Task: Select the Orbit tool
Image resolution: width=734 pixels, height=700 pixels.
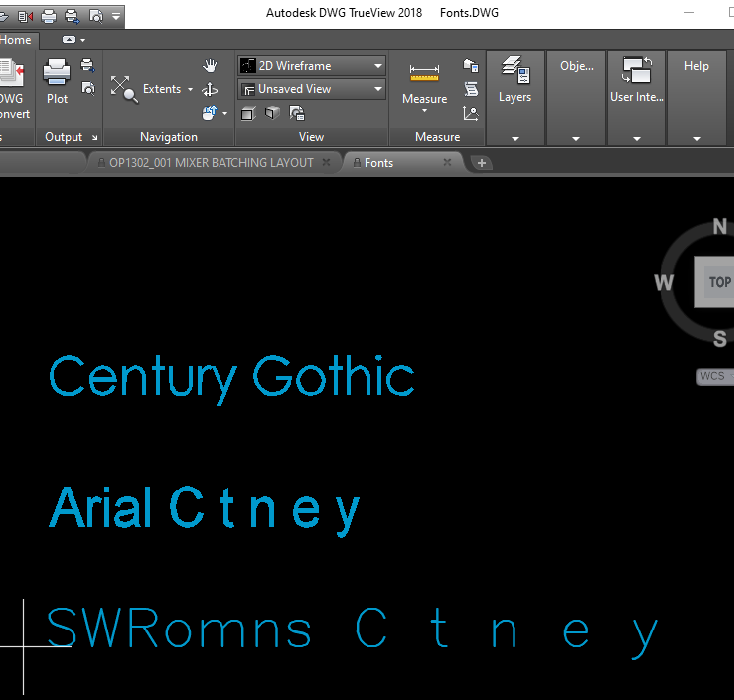Action: pos(210,89)
